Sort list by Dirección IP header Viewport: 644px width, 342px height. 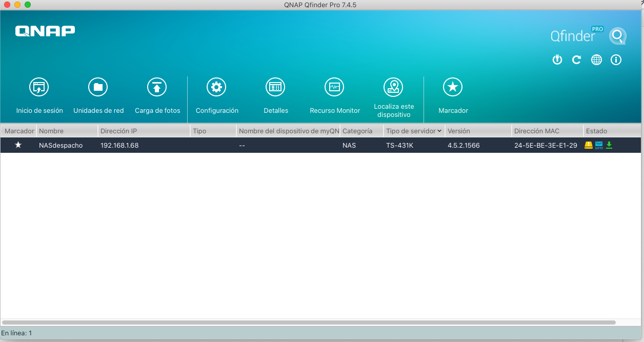(x=144, y=131)
